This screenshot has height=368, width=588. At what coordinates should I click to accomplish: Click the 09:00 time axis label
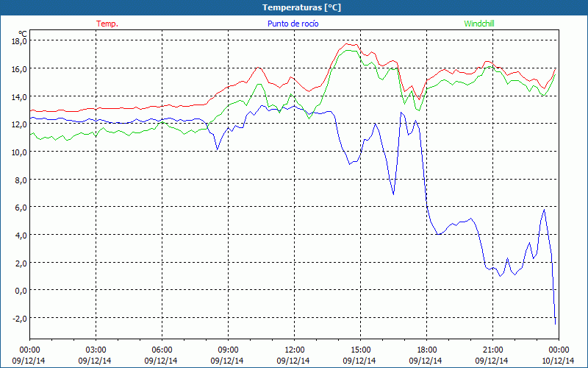[x=228, y=350]
